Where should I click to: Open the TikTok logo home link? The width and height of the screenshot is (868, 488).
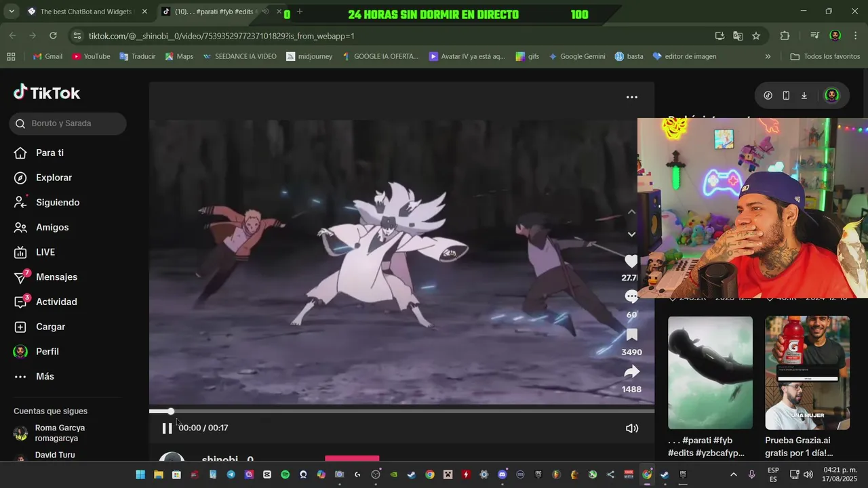[x=47, y=93]
